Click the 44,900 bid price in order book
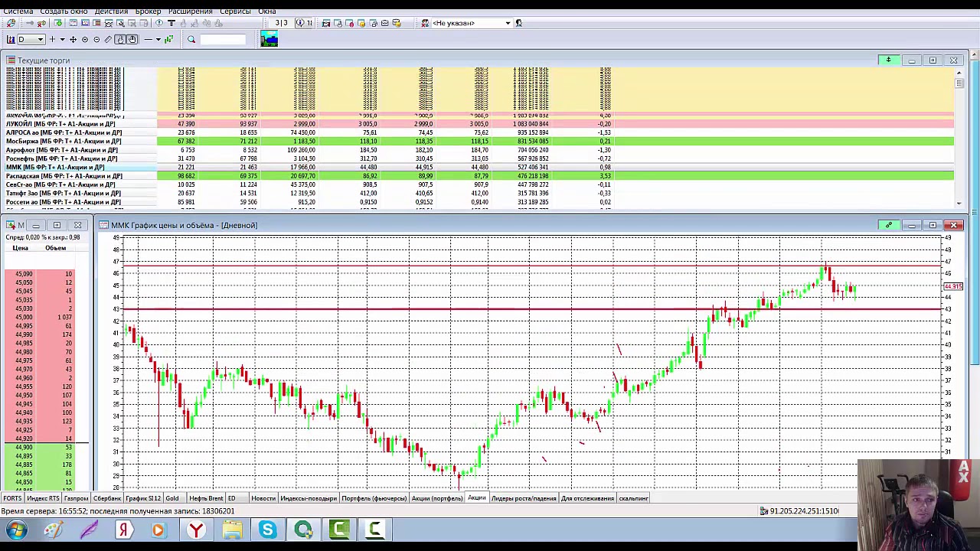980x551 pixels. (24, 447)
